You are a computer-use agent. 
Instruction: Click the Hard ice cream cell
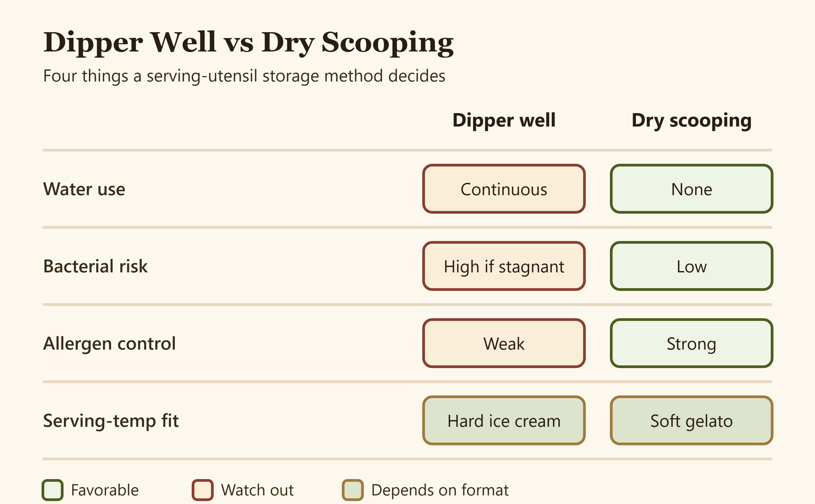click(504, 420)
